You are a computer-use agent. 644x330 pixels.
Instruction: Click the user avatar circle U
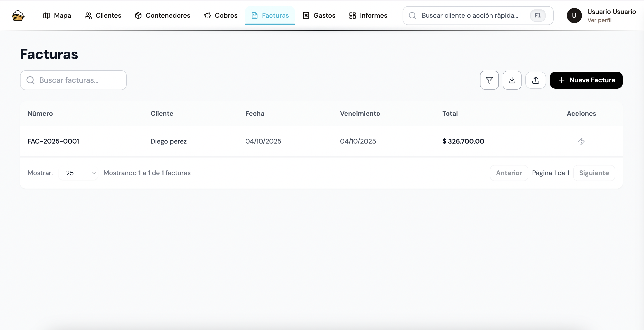click(x=574, y=16)
